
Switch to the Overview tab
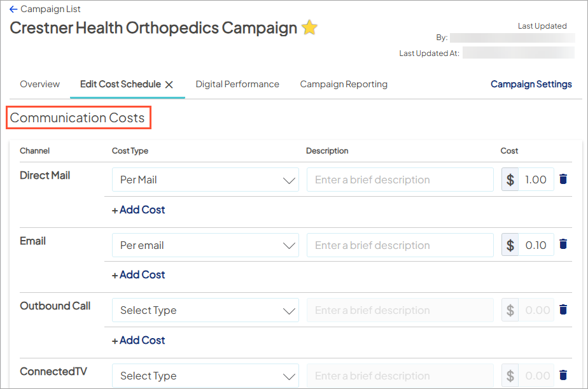coord(39,84)
